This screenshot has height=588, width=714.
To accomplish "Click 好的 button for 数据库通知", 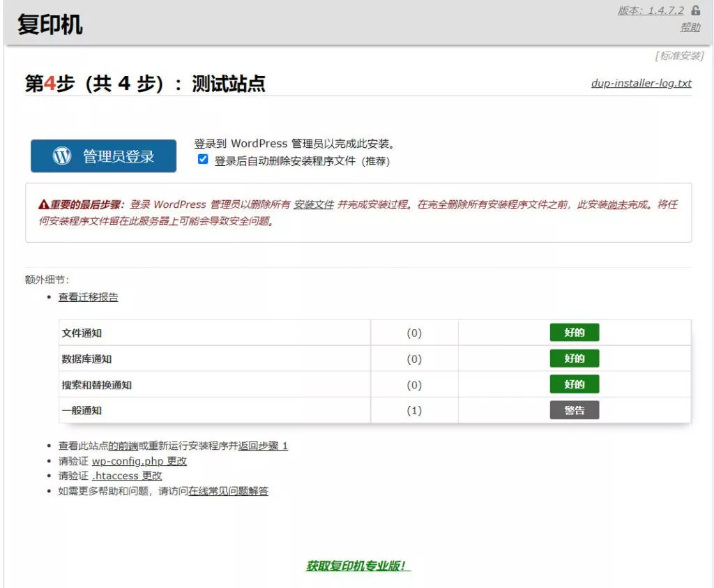I will click(x=575, y=359).
